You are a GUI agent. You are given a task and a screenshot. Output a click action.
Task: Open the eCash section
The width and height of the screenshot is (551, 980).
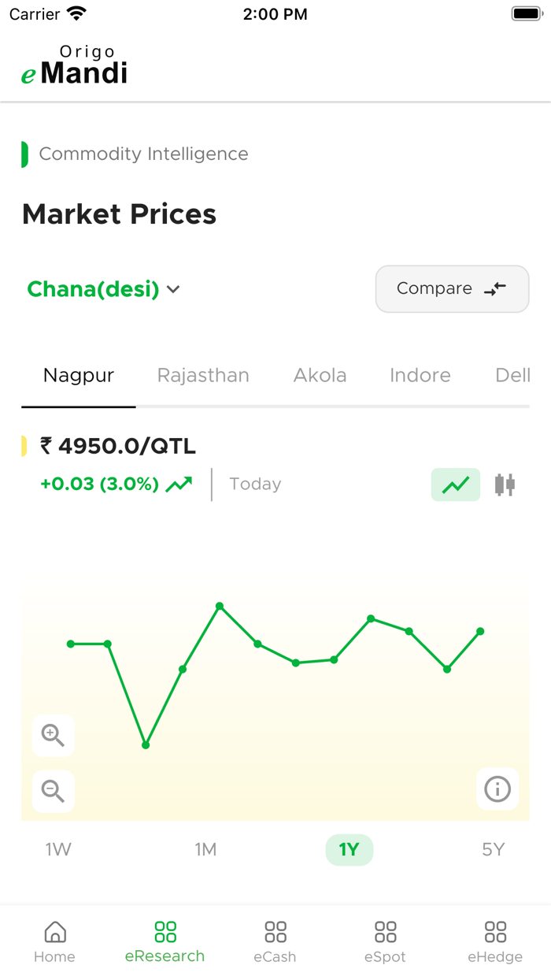(275, 942)
